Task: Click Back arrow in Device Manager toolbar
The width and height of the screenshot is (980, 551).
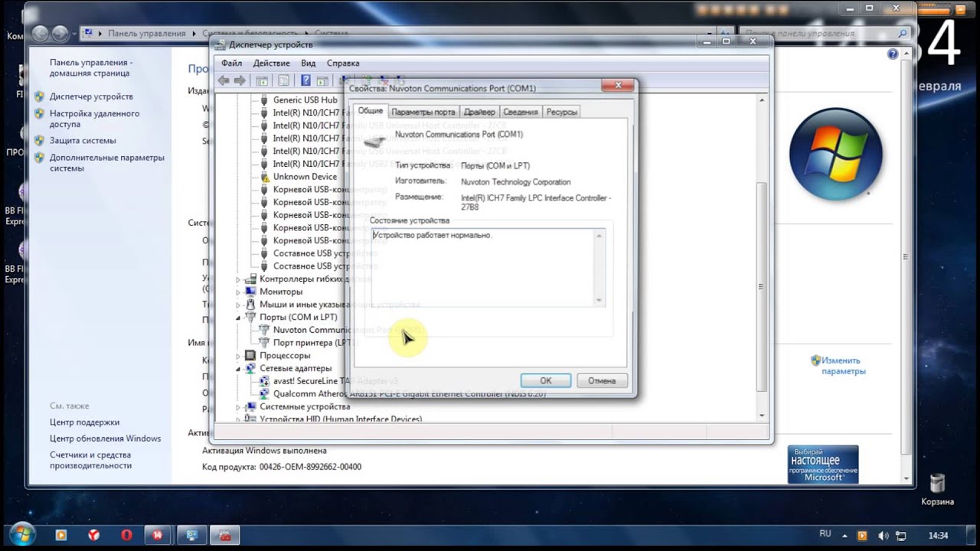Action: [x=224, y=80]
